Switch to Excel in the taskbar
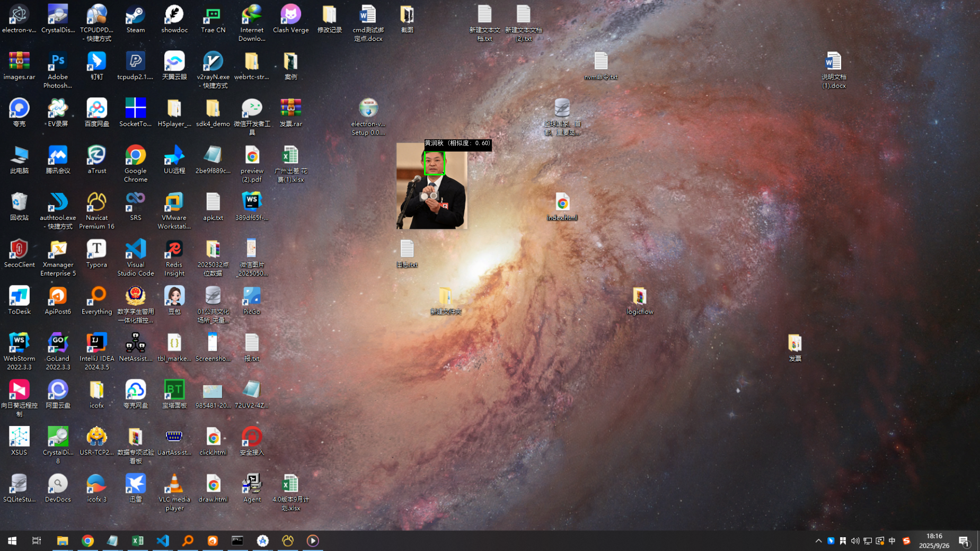980x551 pixels. [138, 540]
